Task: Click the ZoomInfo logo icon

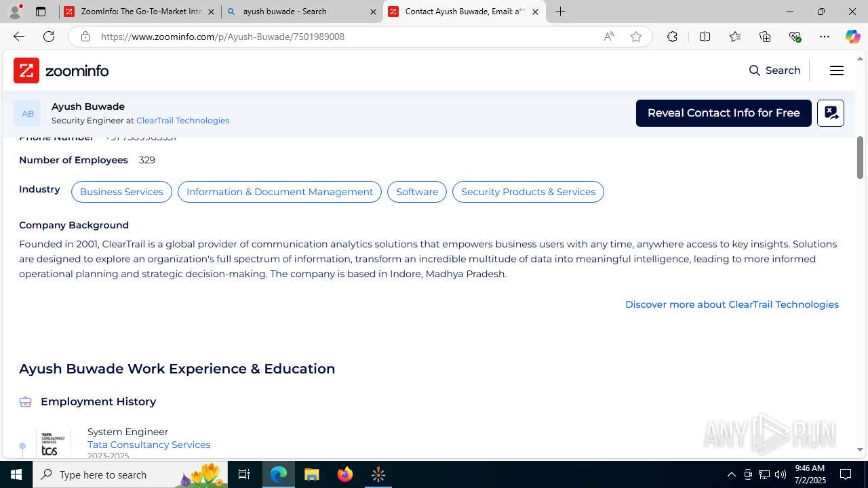Action: click(26, 70)
